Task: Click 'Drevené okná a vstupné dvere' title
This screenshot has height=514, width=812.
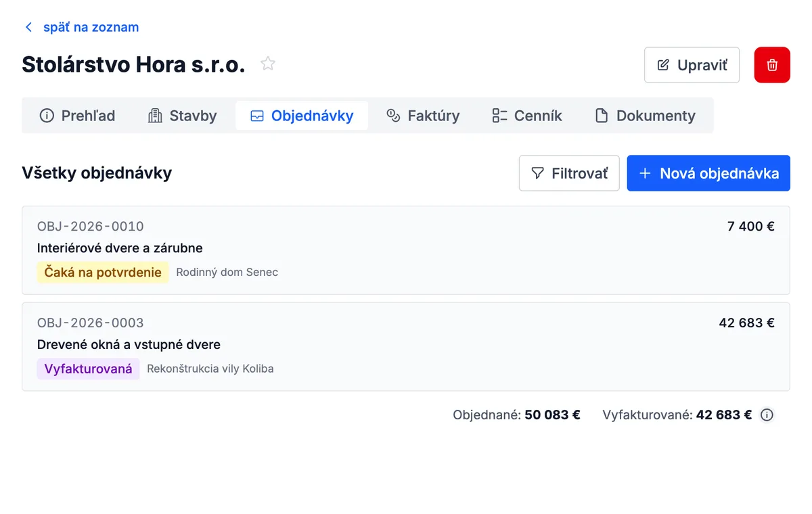Action: pyautogui.click(x=129, y=345)
